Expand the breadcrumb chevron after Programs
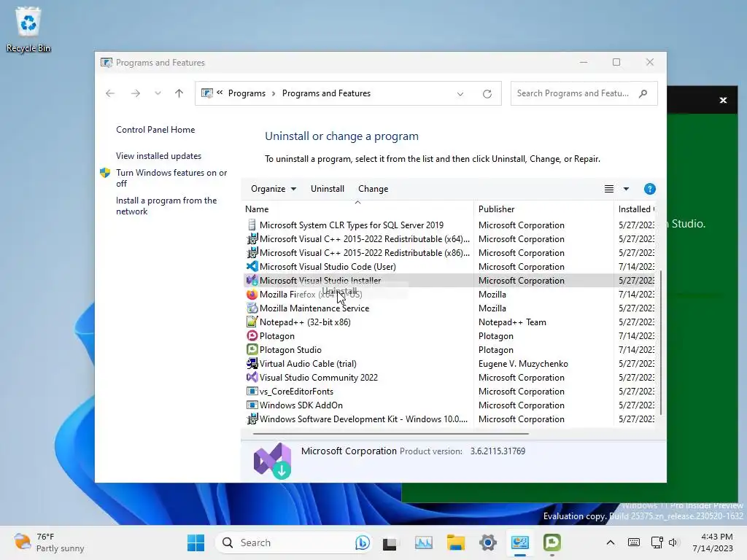Screen dimensions: 747x560 click(274, 93)
